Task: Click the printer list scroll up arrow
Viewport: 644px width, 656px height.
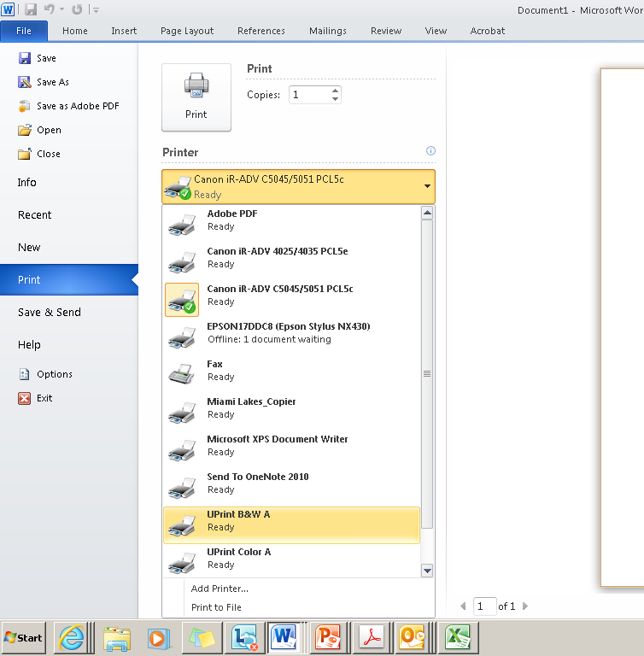Action: pyautogui.click(x=427, y=213)
